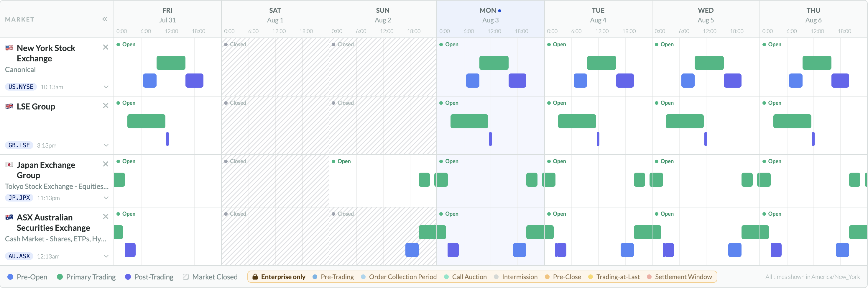Click the US.NYSE code badge
Screen dimensions: 868x288
(x=21, y=87)
